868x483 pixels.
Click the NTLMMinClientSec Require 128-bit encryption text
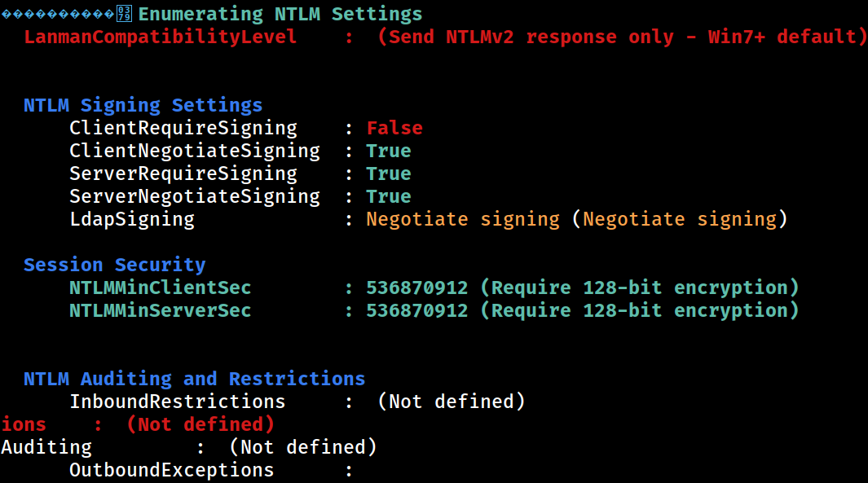click(639, 288)
